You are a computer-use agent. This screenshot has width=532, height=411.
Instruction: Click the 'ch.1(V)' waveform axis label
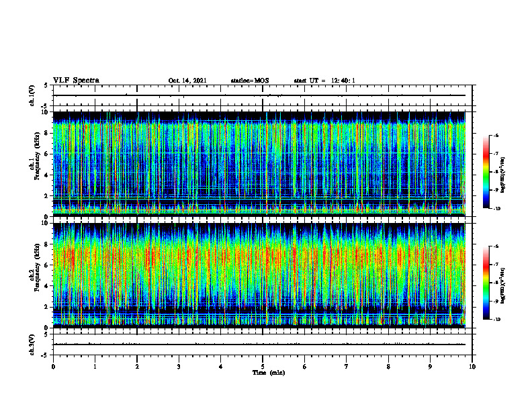click(32, 95)
